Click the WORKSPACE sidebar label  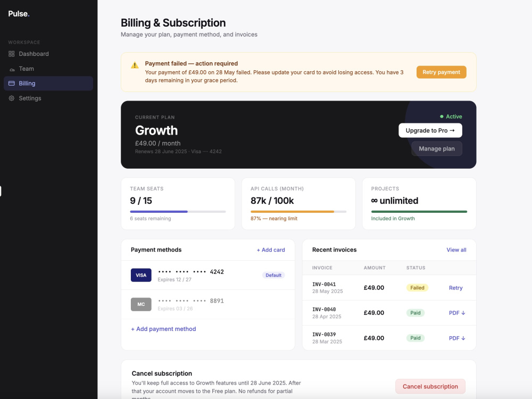tap(24, 43)
